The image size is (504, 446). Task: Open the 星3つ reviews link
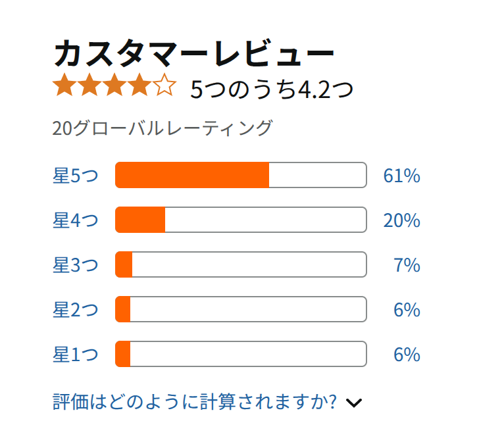click(x=76, y=265)
